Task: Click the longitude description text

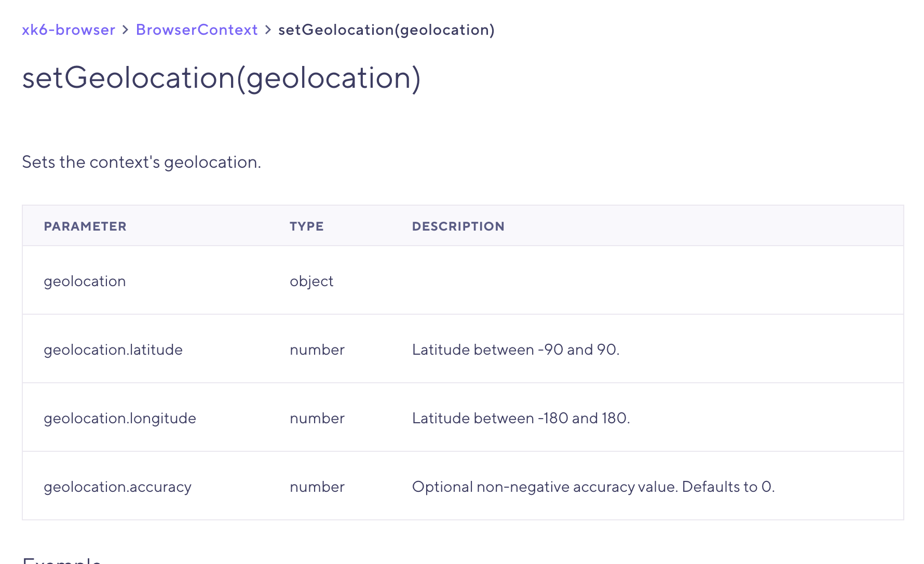Action: [521, 418]
